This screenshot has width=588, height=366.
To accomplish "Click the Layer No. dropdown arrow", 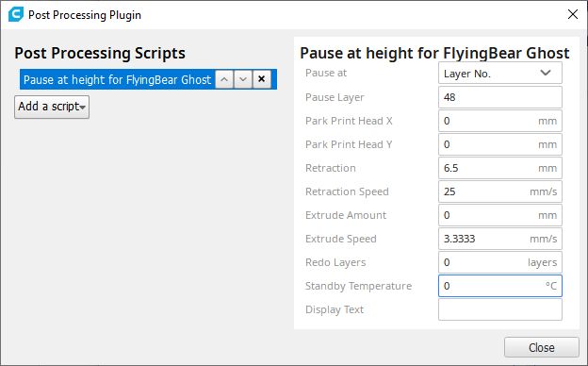I will click(x=546, y=73).
